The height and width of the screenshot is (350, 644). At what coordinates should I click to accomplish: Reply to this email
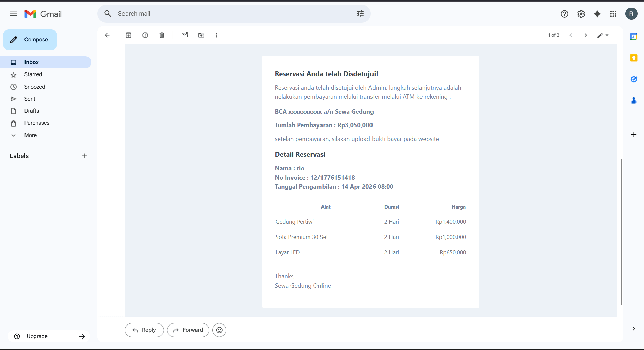(144, 330)
